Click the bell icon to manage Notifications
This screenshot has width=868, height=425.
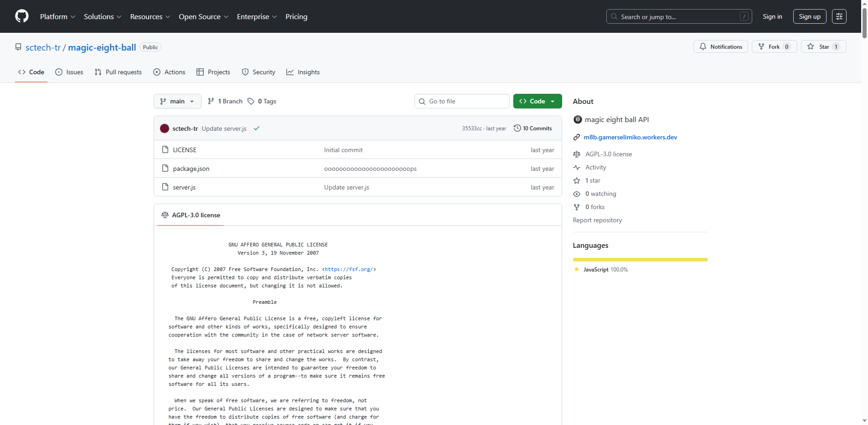pos(703,46)
